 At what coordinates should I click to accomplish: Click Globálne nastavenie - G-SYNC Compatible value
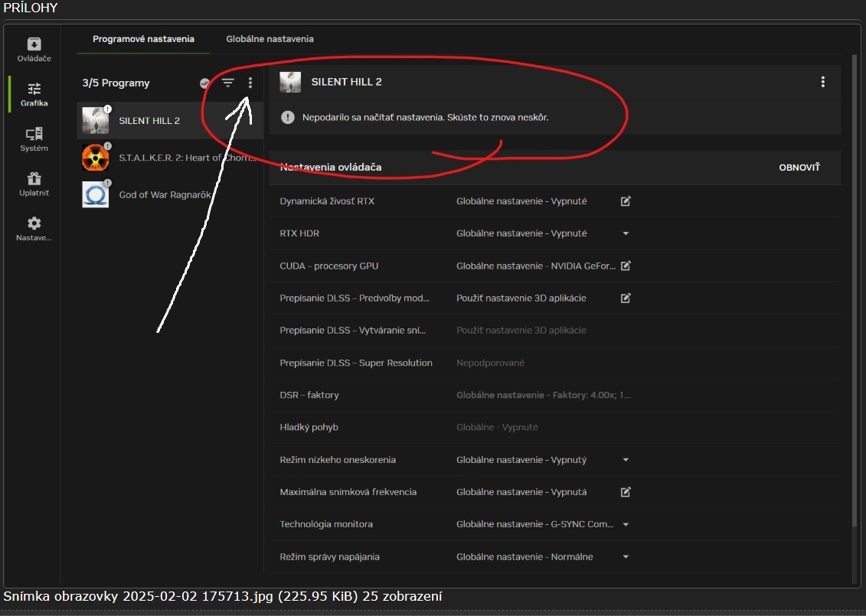point(534,524)
